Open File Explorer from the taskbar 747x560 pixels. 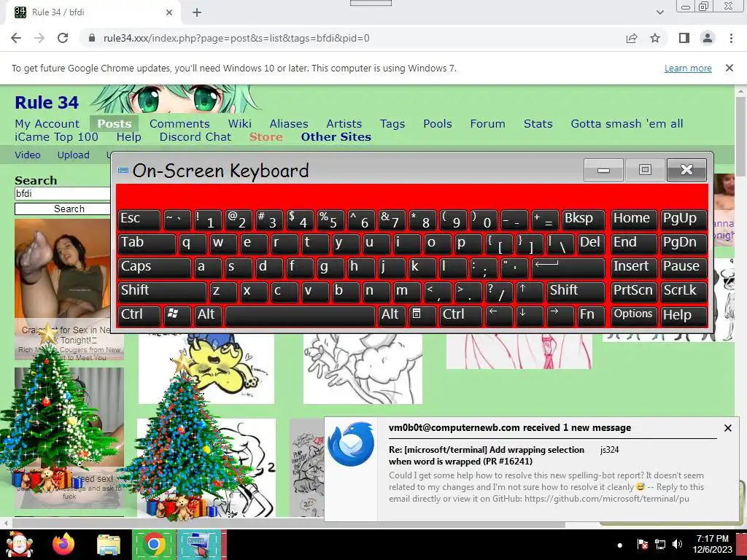point(109,545)
